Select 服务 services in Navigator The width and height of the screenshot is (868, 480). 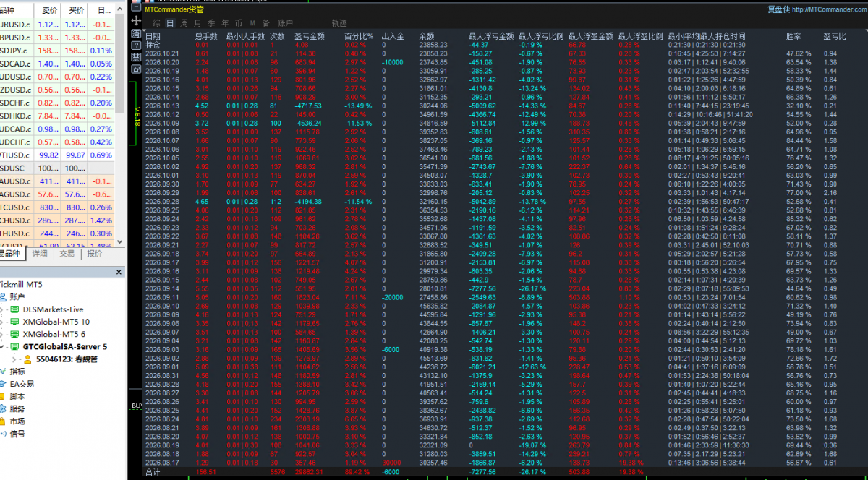17,408
